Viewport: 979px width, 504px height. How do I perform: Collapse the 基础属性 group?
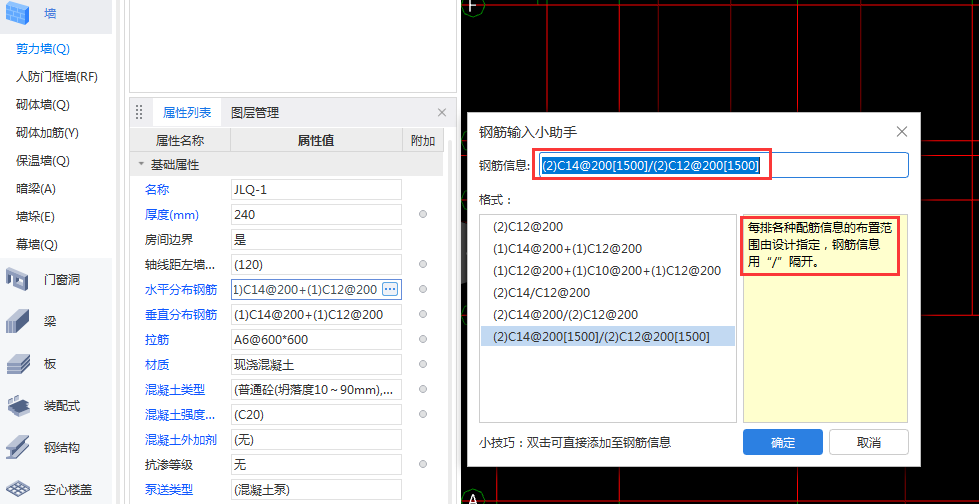(x=141, y=166)
